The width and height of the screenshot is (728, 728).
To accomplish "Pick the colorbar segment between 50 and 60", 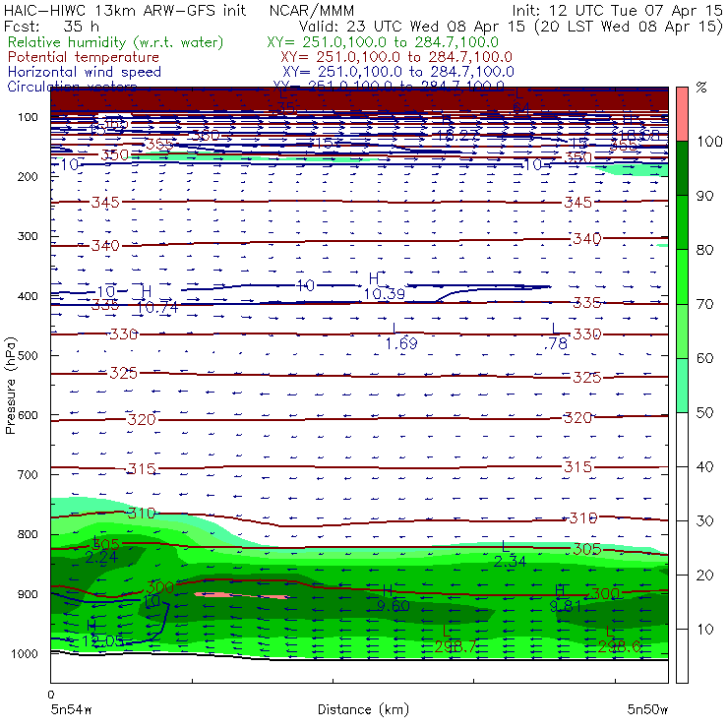I will (x=682, y=386).
